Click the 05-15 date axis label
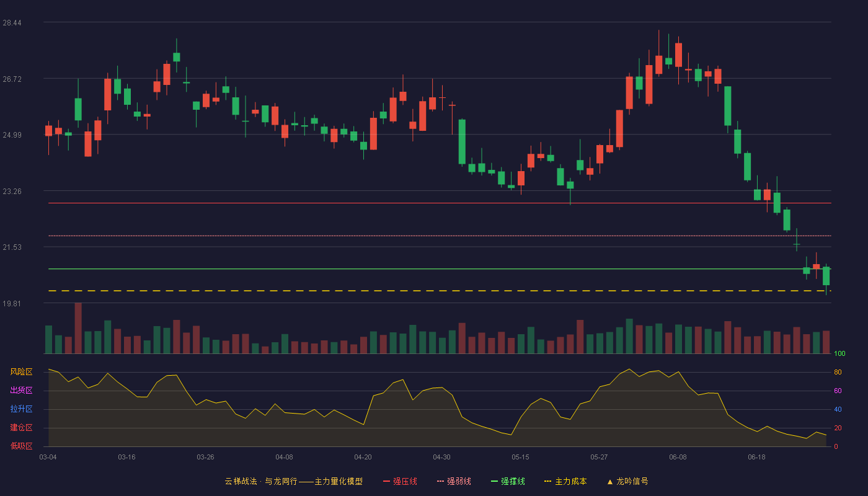Image resolution: width=868 pixels, height=496 pixels. [x=520, y=457]
